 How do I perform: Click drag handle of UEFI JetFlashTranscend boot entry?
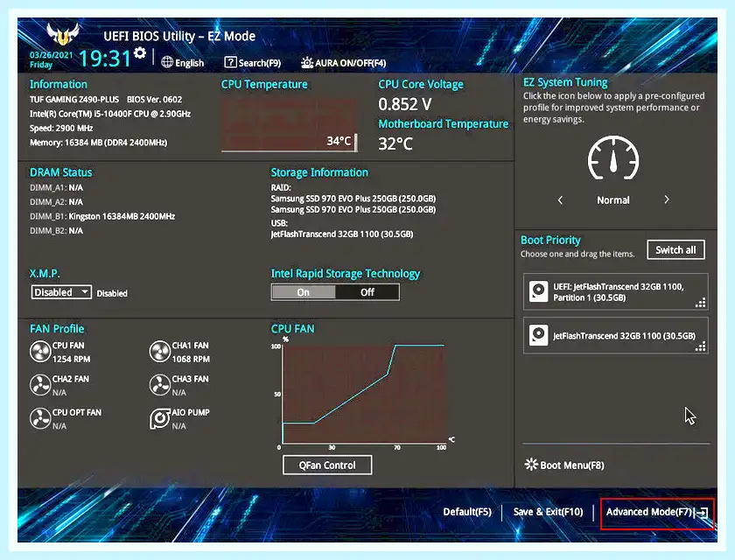click(700, 303)
